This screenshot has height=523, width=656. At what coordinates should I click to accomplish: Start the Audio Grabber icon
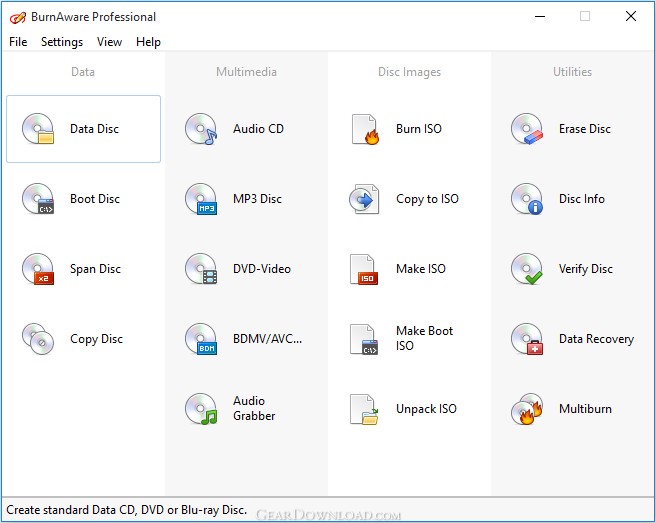tap(201, 409)
